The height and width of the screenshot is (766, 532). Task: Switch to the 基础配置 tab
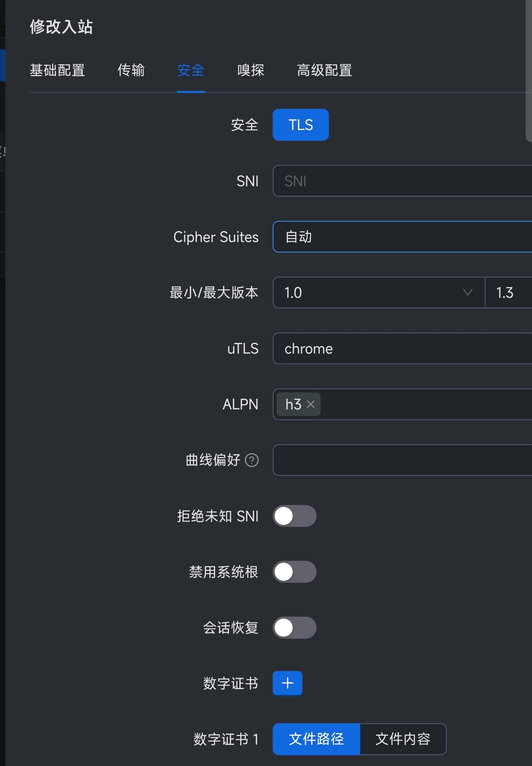[57, 70]
